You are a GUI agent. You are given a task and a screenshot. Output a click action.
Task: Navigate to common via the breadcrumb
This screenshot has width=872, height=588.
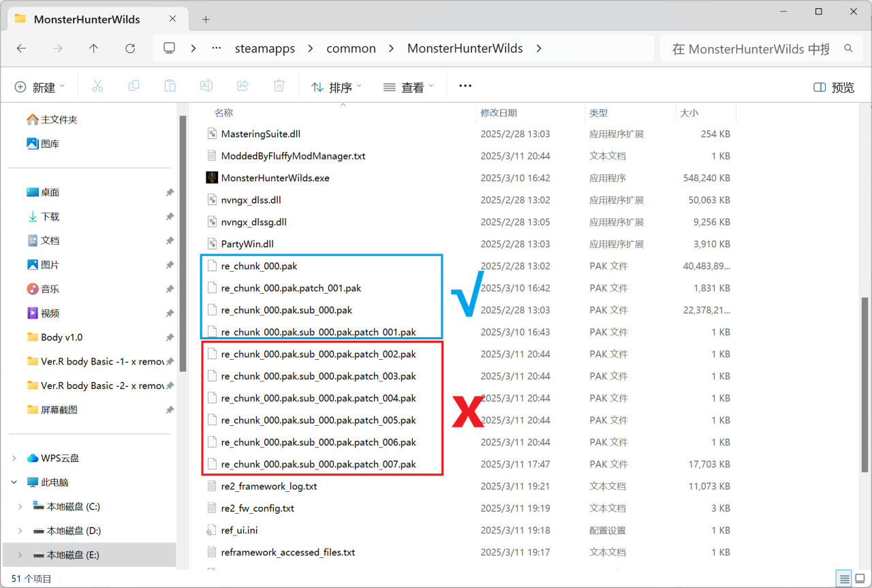351,48
